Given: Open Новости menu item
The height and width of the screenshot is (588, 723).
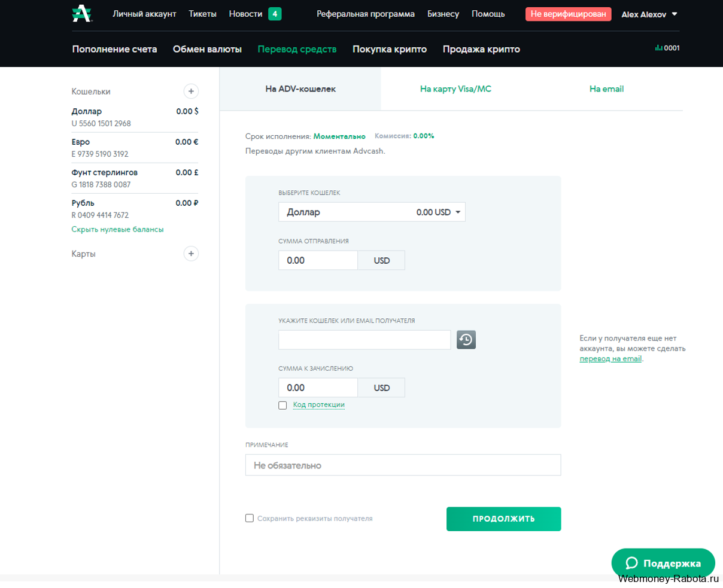Looking at the screenshot, I should pos(245,14).
